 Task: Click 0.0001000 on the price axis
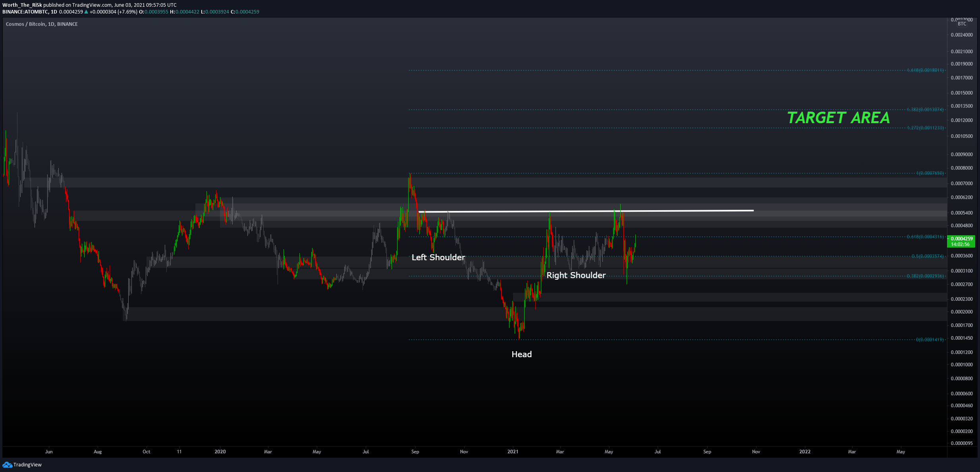[x=962, y=365]
